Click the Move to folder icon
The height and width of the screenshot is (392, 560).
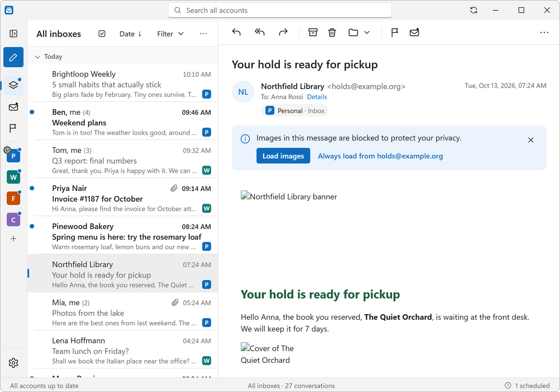click(353, 32)
